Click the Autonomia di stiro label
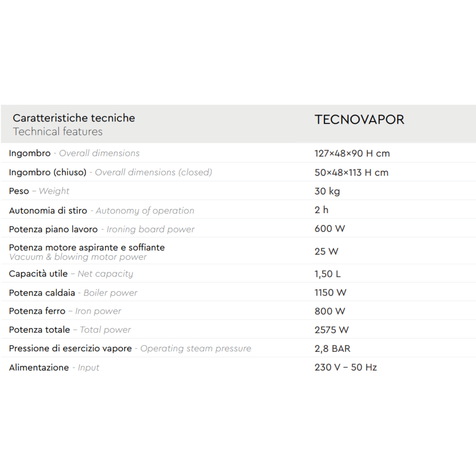The height and width of the screenshot is (476, 476). (102, 211)
